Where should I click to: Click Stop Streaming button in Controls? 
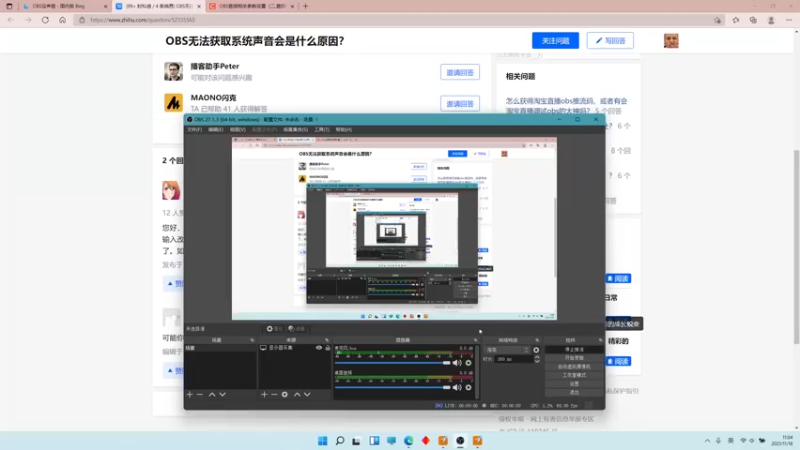[574, 349]
